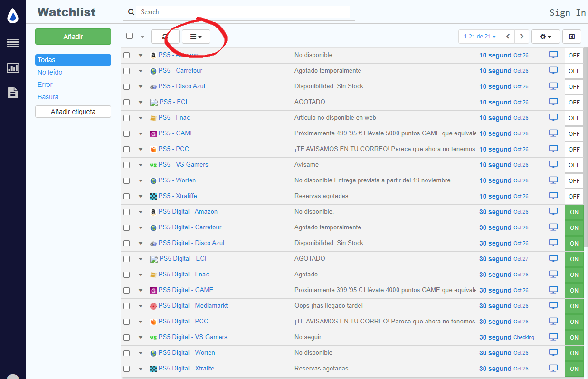This screenshot has height=379, width=588.
Task: Go to previous page arrow
Action: tap(508, 37)
